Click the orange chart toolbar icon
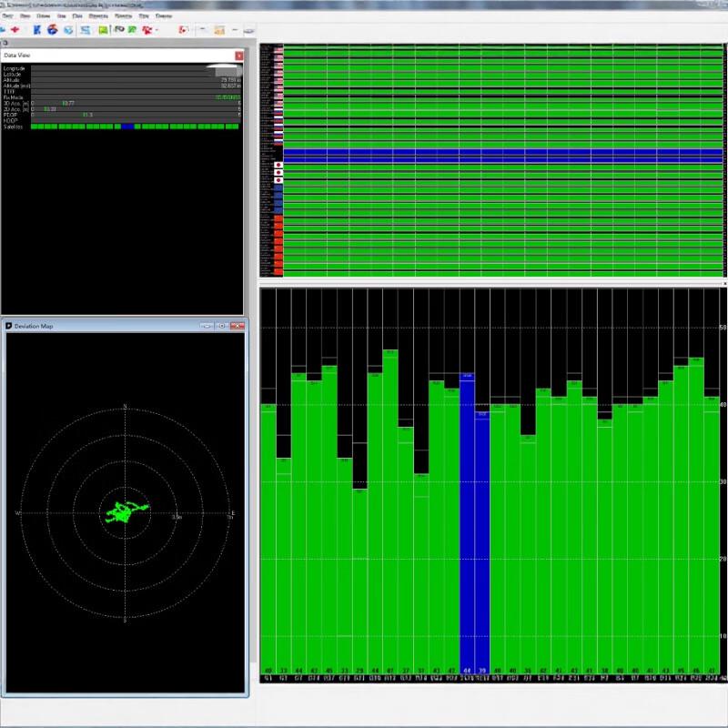Viewport: 728px width, 728px height. tap(219, 30)
